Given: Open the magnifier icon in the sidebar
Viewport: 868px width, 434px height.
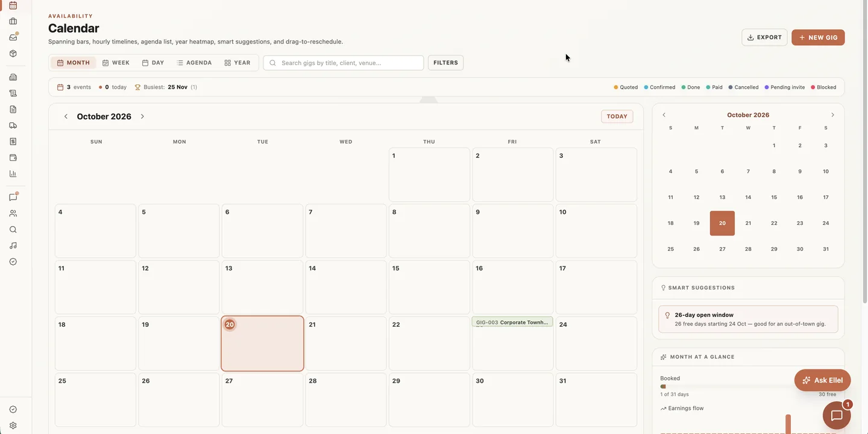Looking at the screenshot, I should click(13, 230).
